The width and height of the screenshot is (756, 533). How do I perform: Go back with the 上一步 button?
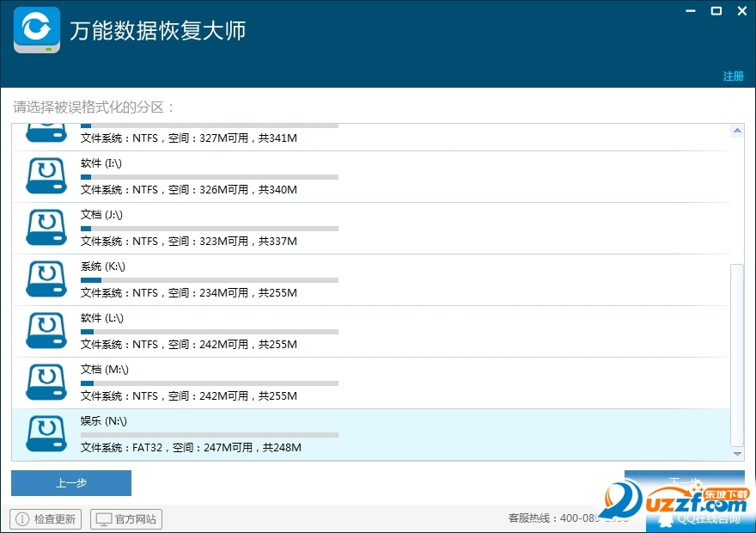[71, 483]
